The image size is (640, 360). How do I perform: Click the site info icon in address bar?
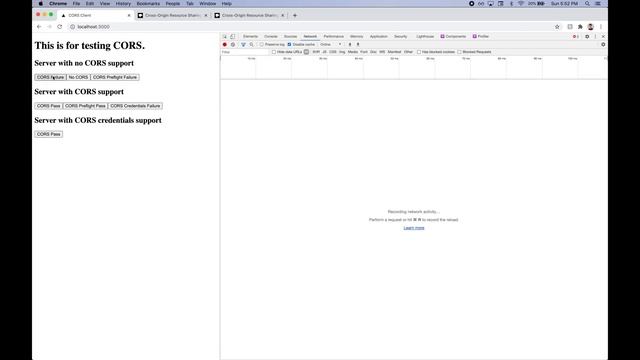pos(72,27)
